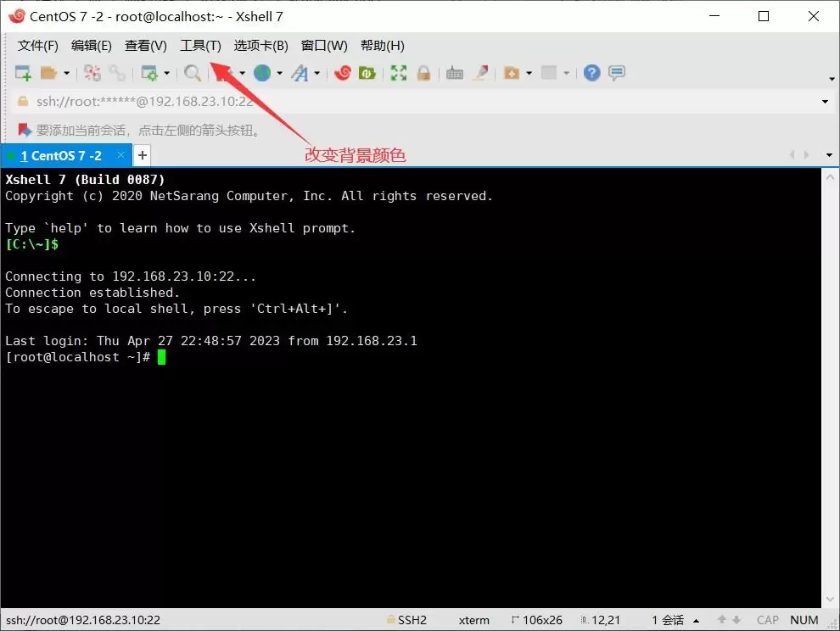840x631 pixels.
Task: Open the 编辑(E) menu
Action: pos(92,46)
